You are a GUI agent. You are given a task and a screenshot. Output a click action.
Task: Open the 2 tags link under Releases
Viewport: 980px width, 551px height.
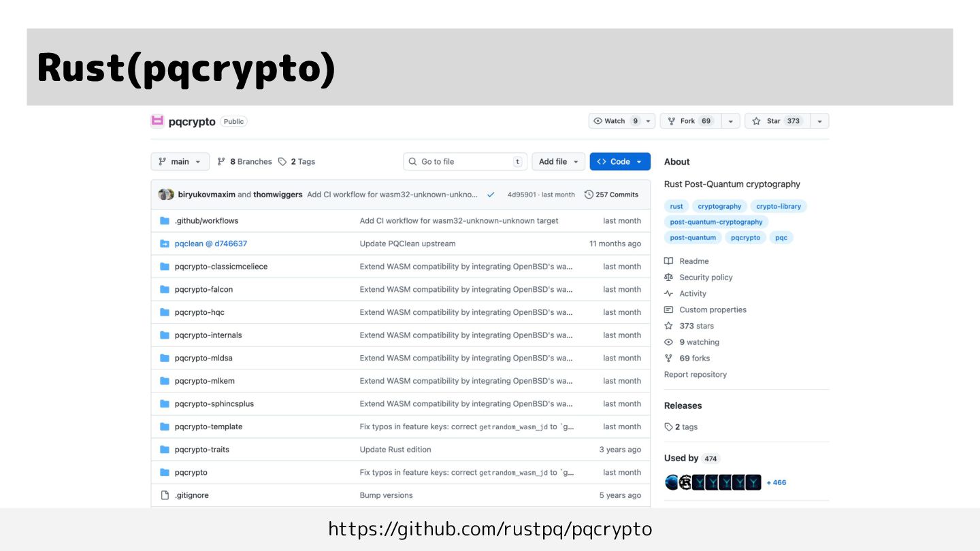(x=681, y=427)
